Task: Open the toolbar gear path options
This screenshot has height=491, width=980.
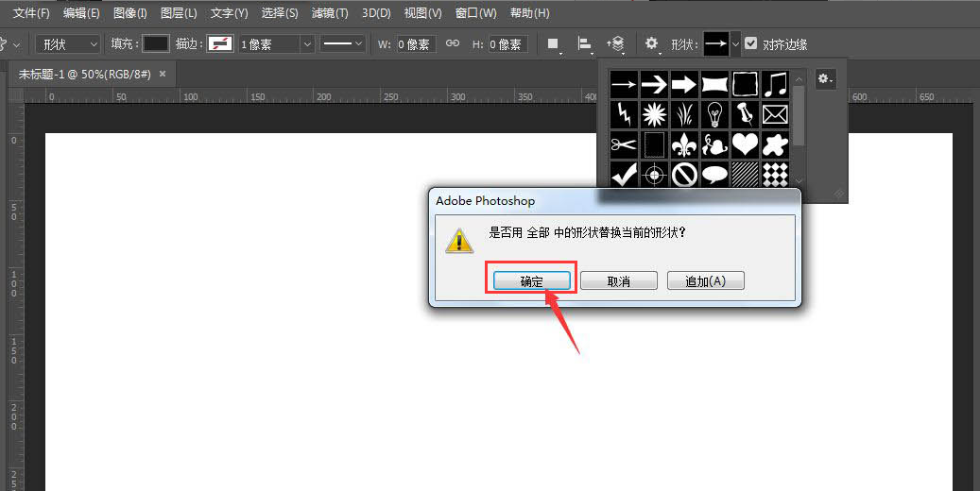Action: click(652, 43)
